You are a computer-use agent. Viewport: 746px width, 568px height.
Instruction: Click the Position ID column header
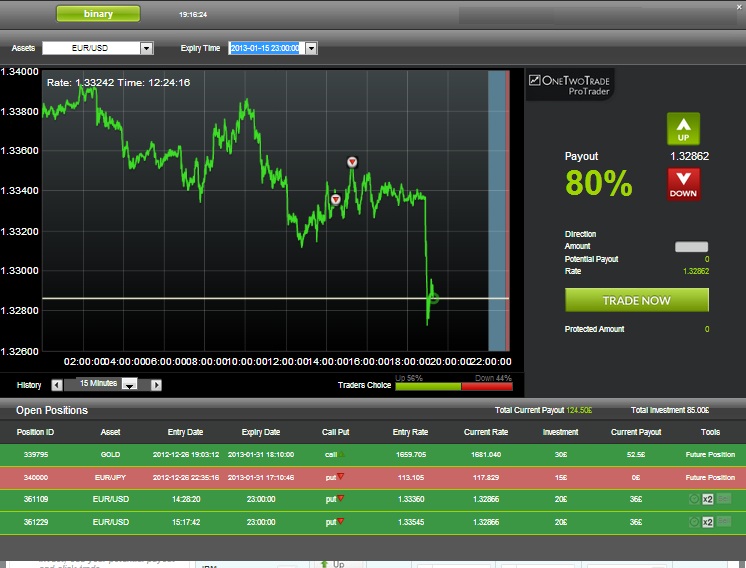pos(35,432)
